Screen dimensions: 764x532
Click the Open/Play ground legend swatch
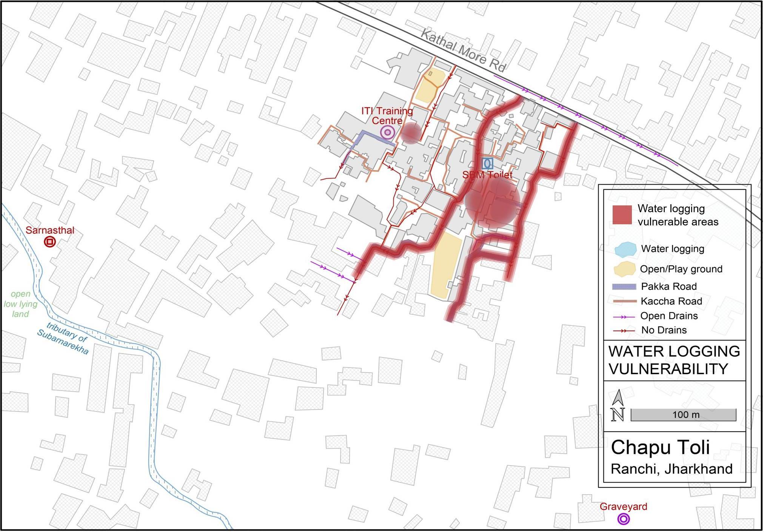pyautogui.click(x=624, y=269)
